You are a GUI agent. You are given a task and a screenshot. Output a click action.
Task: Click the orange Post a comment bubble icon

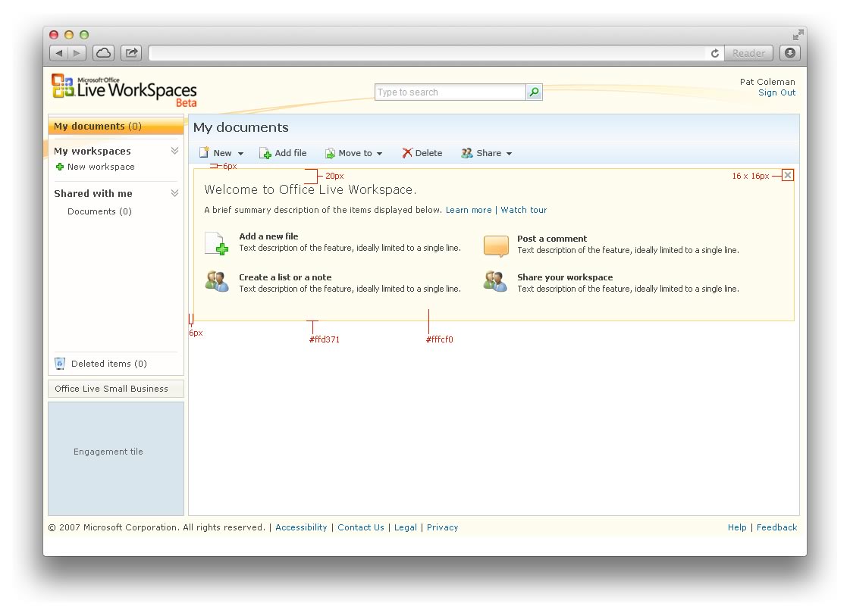pos(496,246)
